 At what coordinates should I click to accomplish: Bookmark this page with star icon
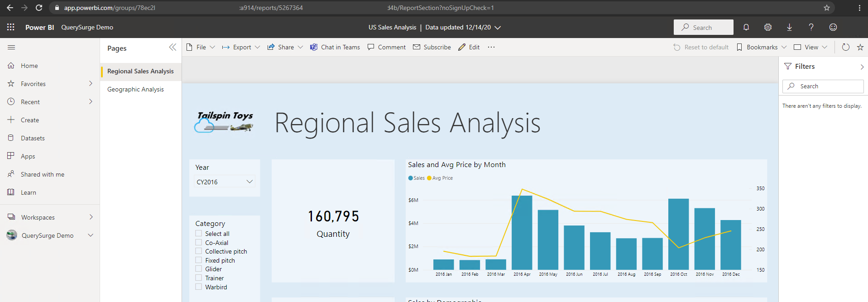tap(827, 8)
